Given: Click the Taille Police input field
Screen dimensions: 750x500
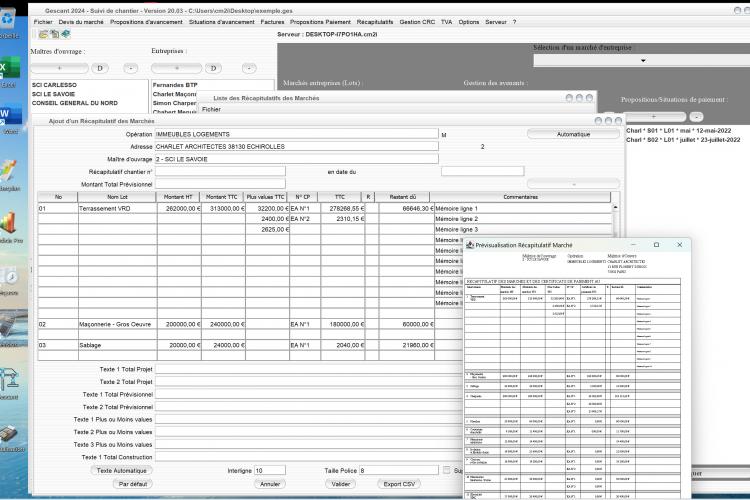Looking at the screenshot, I should [x=398, y=471].
